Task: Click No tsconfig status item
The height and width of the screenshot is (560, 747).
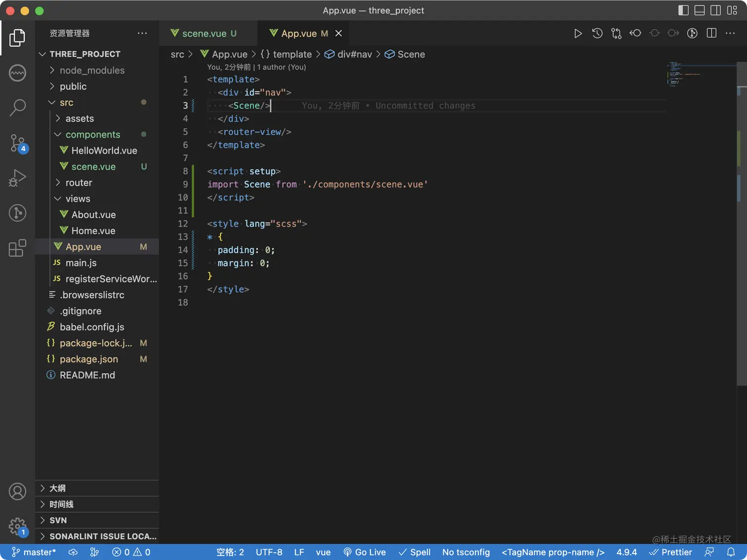Action: 466,552
